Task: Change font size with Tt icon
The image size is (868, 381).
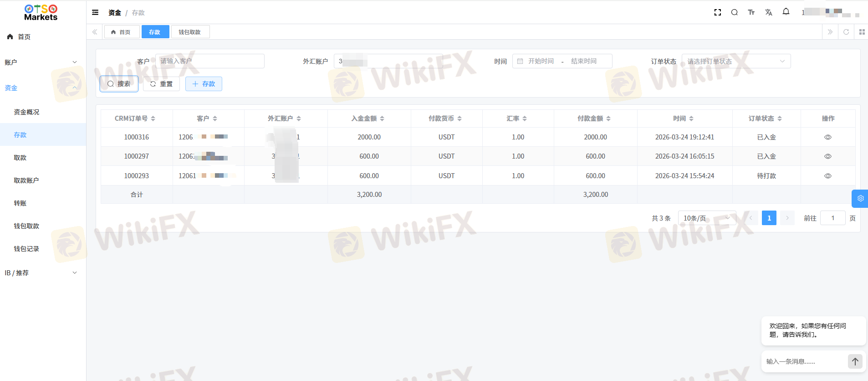Action: [x=751, y=12]
